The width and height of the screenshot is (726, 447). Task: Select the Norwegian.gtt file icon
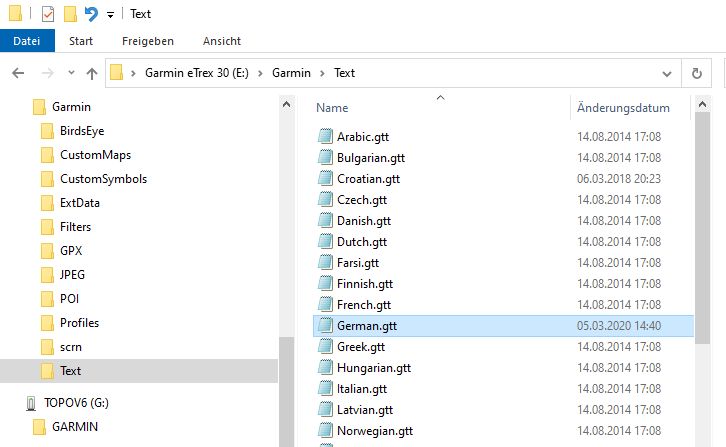tap(325, 431)
